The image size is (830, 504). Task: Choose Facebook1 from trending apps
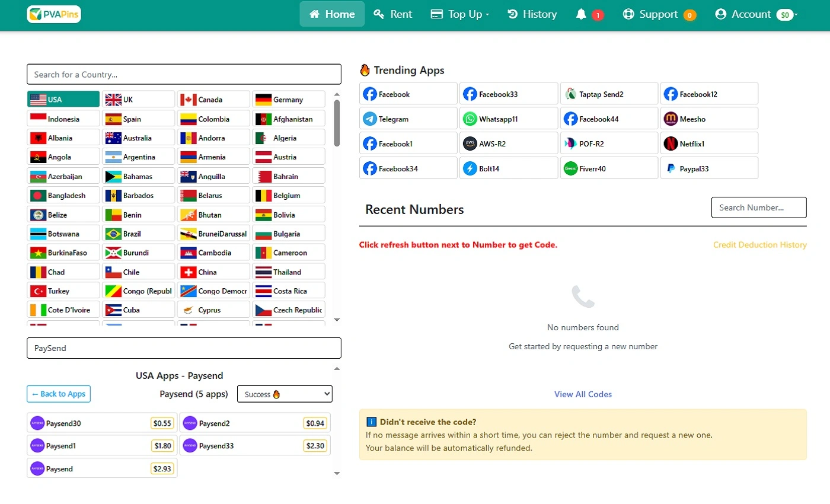tap(408, 143)
